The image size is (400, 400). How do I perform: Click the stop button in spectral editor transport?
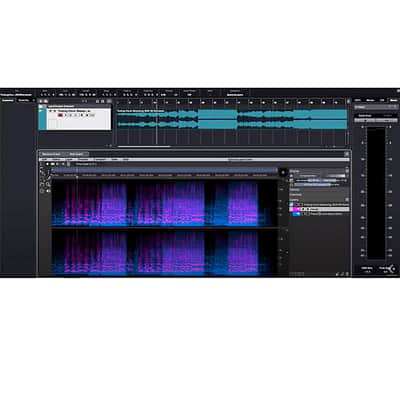click(52, 164)
